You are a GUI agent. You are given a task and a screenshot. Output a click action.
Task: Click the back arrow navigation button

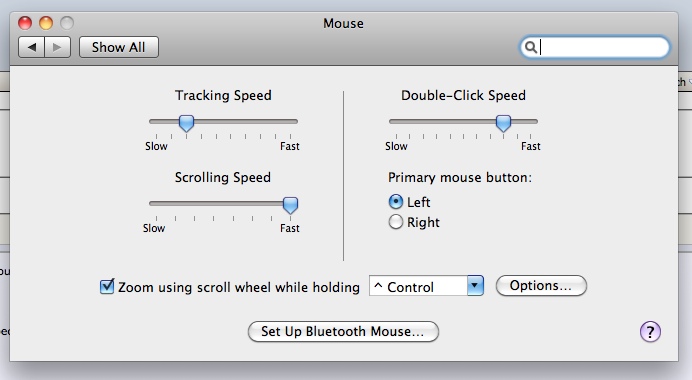point(31,47)
